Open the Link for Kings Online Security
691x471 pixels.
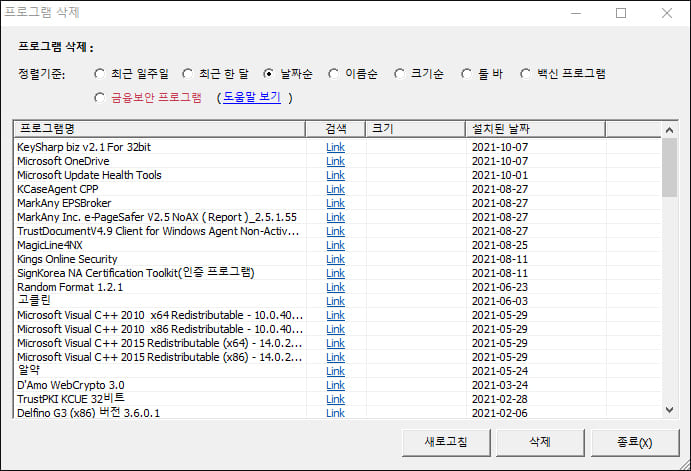click(335, 260)
